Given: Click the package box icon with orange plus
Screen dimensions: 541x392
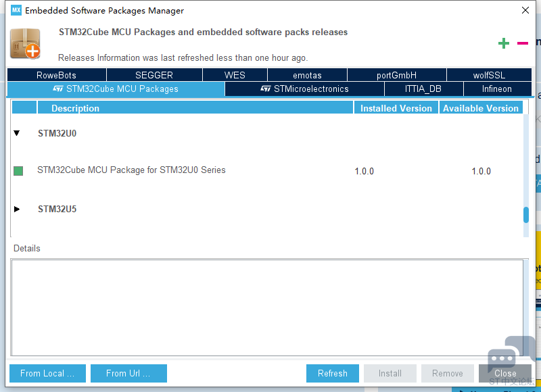Looking at the screenshot, I should 25,44.
